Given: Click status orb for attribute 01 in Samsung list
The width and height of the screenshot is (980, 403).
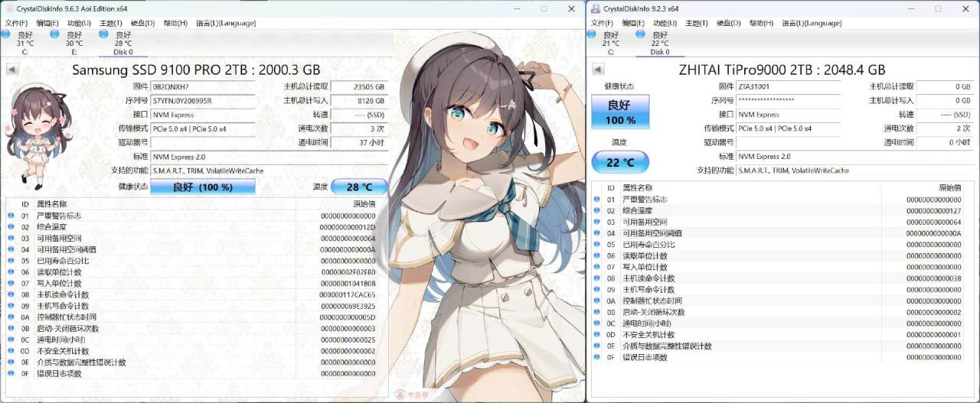Looking at the screenshot, I should (11, 216).
